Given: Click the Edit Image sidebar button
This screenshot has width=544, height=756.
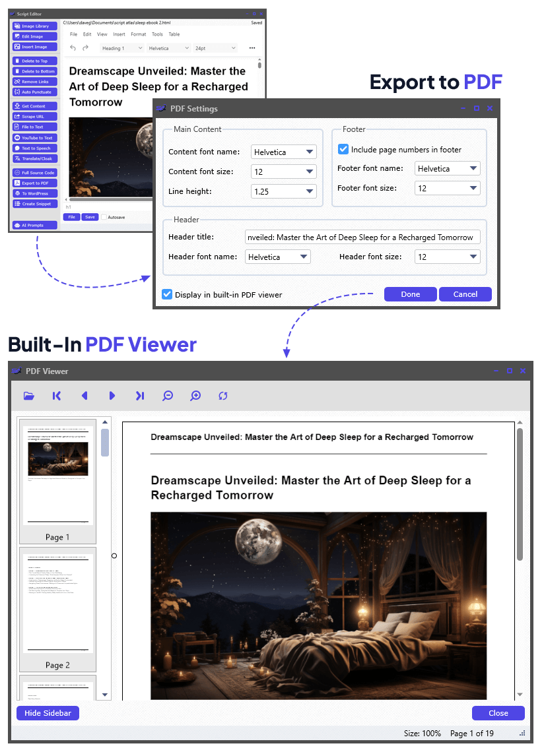Looking at the screenshot, I should (x=35, y=37).
